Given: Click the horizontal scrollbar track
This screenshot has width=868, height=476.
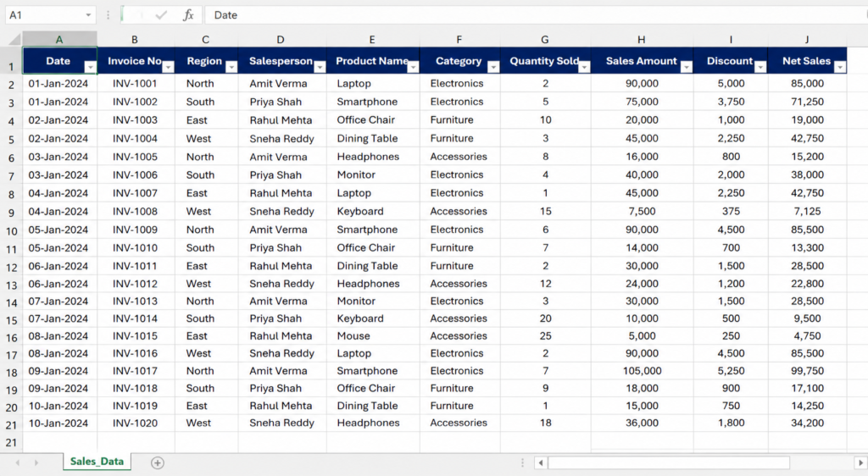Looking at the screenshot, I should point(669,462).
